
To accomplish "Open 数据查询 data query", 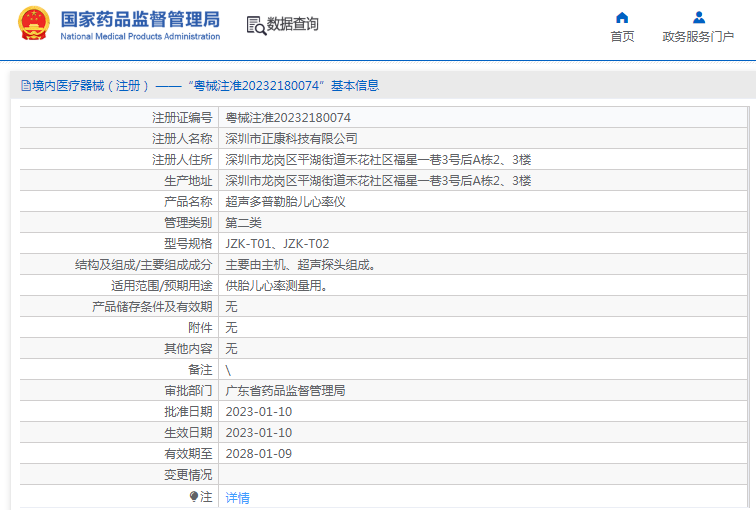I will point(293,24).
